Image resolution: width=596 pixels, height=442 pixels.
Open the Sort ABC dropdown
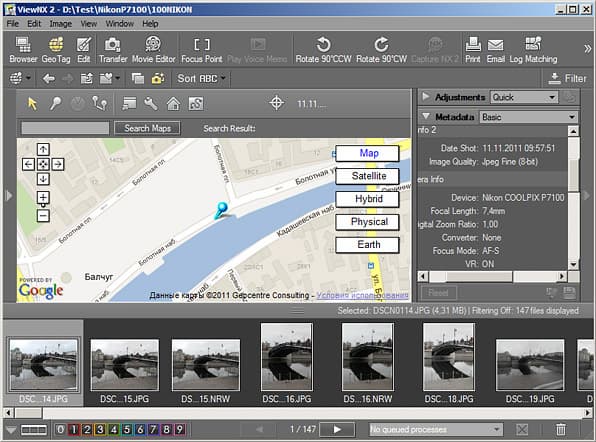(201, 79)
